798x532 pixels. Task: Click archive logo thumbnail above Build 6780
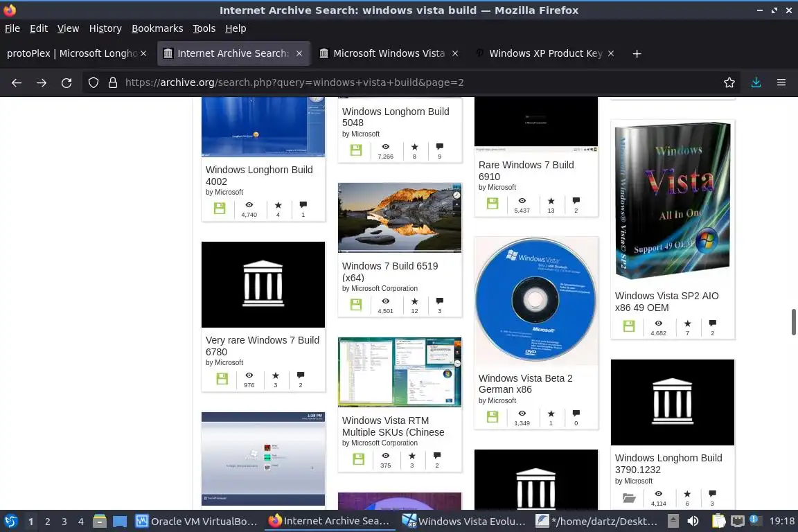(263, 285)
